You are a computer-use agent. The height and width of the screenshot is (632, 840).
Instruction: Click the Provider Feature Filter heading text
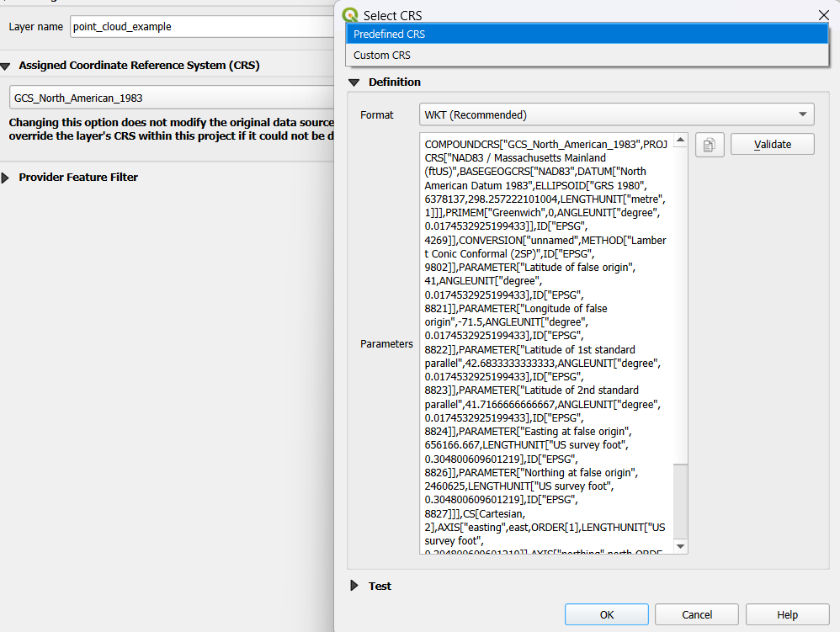point(78,177)
